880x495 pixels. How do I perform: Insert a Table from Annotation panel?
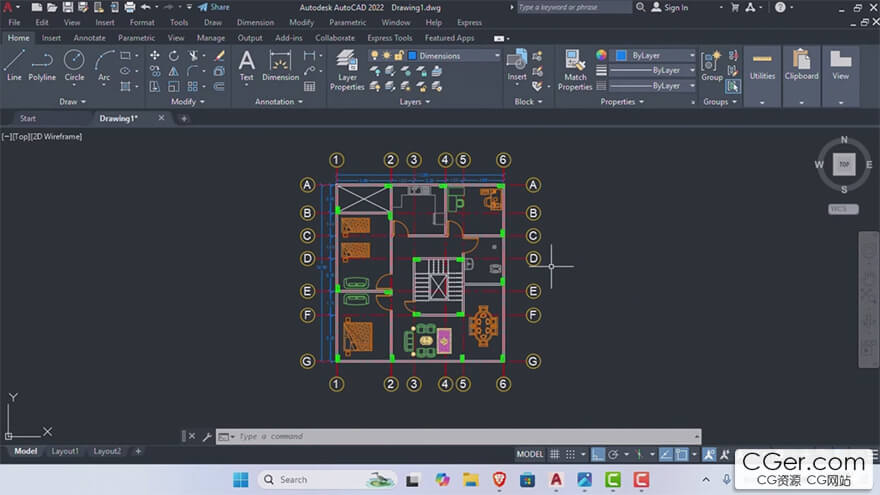pyautogui.click(x=309, y=86)
